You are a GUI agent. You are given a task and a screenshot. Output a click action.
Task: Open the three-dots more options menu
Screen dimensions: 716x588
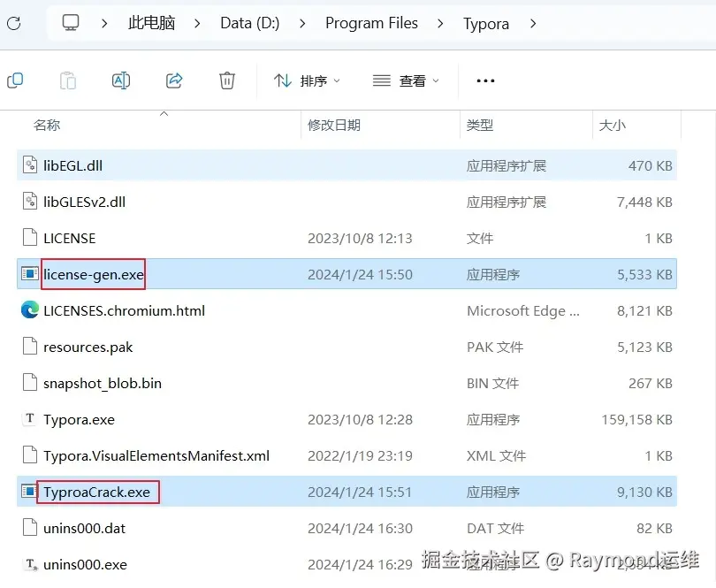click(485, 80)
